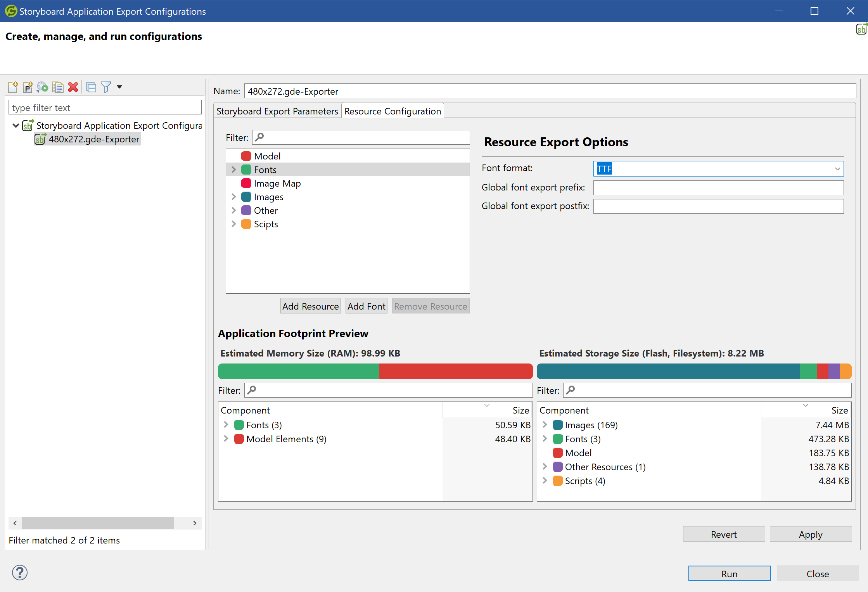Duplicate the selected launch configuration
Image resolution: width=868 pixels, height=592 pixels.
coord(58,87)
